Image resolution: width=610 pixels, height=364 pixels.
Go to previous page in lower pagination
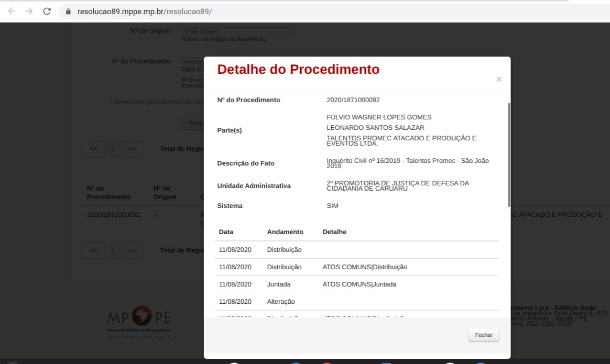tap(93, 250)
